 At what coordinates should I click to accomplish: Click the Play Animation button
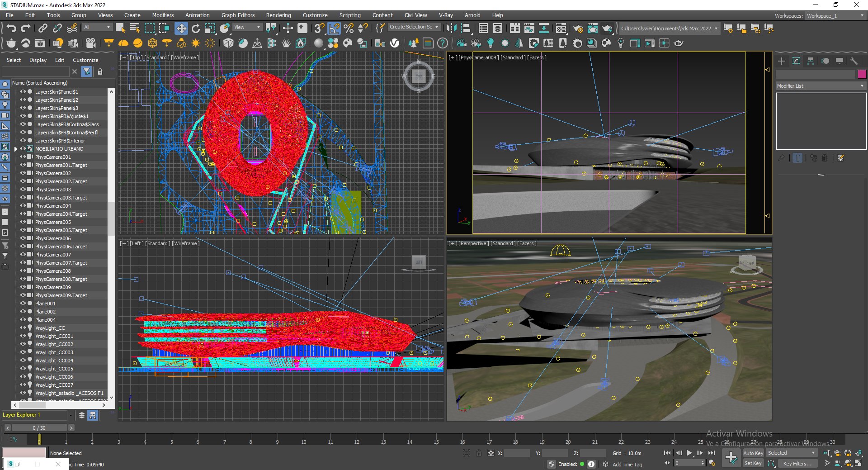689,453
